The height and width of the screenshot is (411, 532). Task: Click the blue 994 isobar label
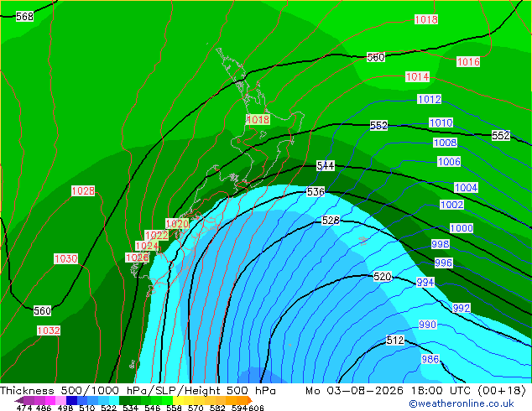(425, 282)
